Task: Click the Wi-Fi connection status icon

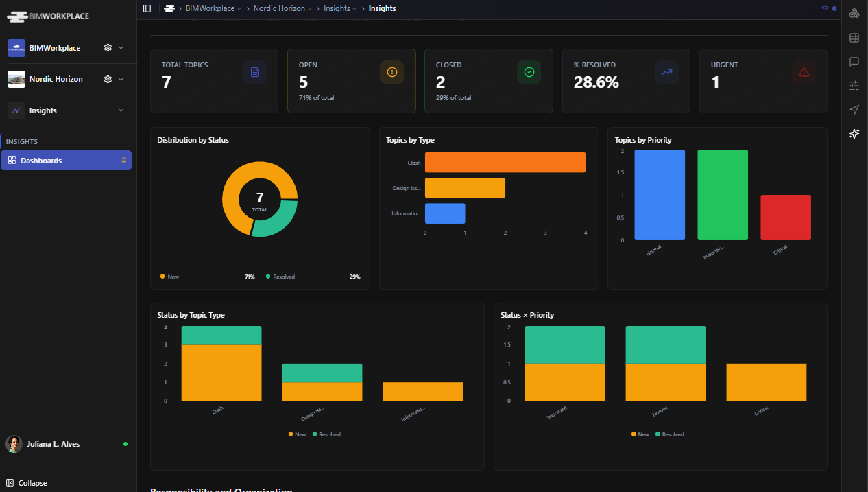Action: click(825, 8)
